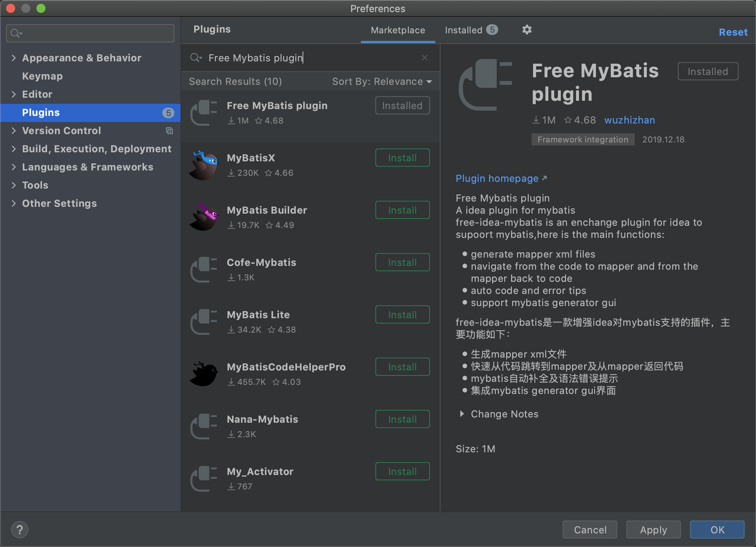The width and height of the screenshot is (756, 547).
Task: Click the Cofe-Mybatis plug icon
Action: 204,270
